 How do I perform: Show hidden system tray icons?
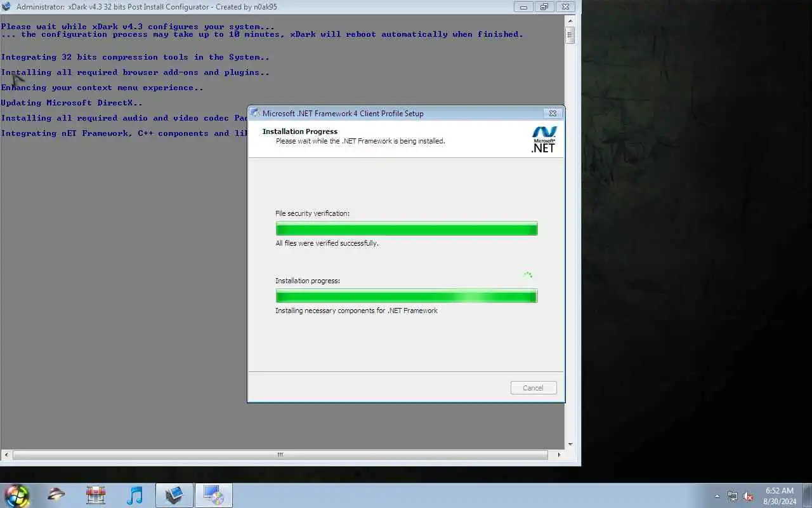point(717,496)
